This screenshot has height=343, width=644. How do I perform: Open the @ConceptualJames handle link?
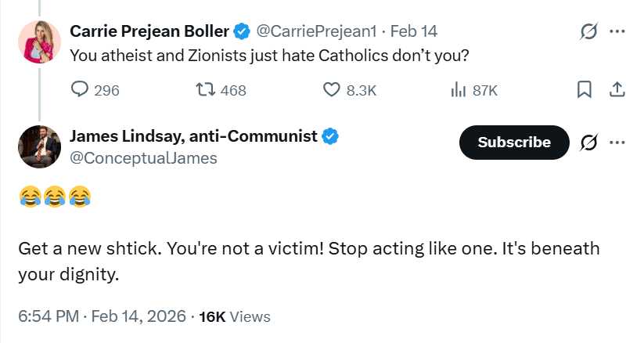pyautogui.click(x=143, y=157)
